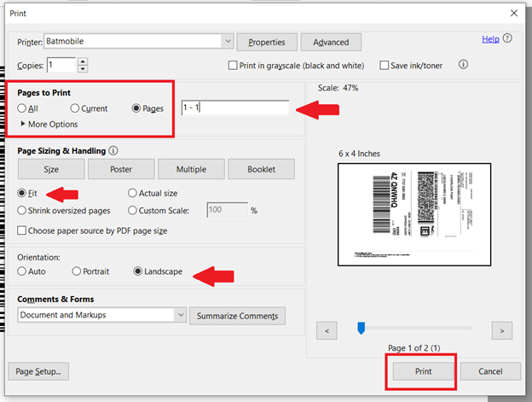Go to next preview page arrow
The width and height of the screenshot is (532, 402).
[503, 329]
